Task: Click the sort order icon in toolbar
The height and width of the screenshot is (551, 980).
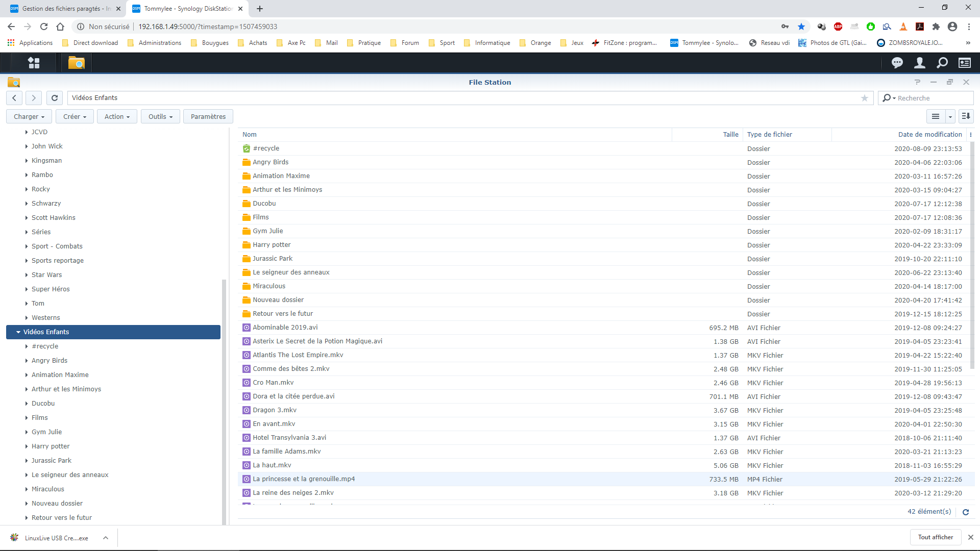Action: pos(966,116)
